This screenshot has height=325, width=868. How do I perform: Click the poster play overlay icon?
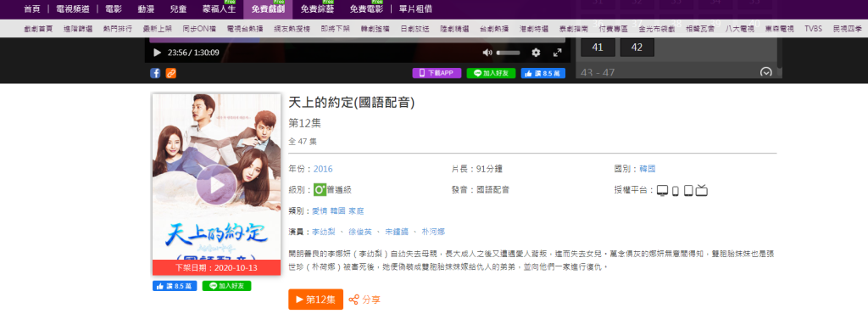click(216, 185)
